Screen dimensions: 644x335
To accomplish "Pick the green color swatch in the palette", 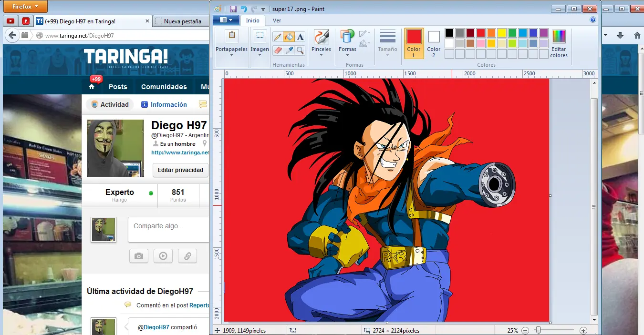I will pos(512,33).
